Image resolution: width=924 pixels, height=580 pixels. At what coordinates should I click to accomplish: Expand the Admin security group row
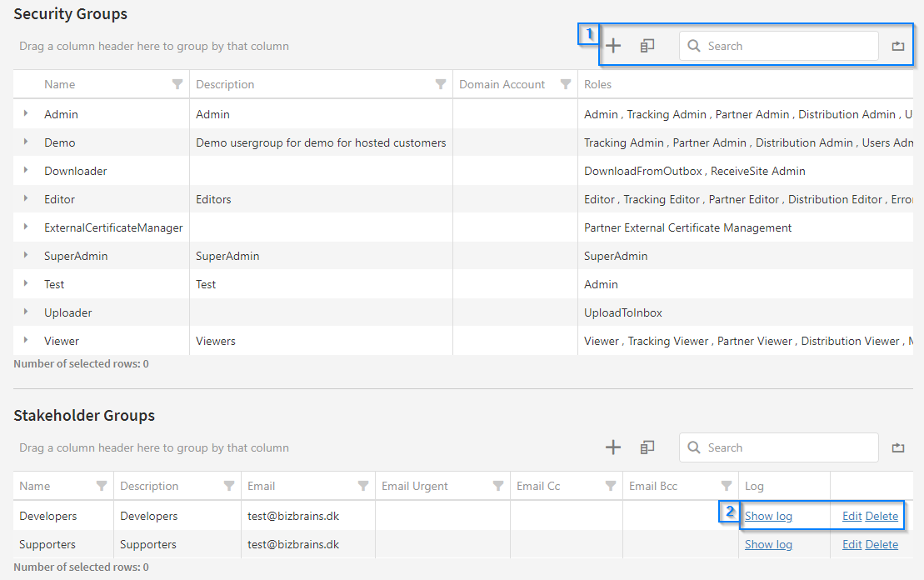click(x=26, y=114)
